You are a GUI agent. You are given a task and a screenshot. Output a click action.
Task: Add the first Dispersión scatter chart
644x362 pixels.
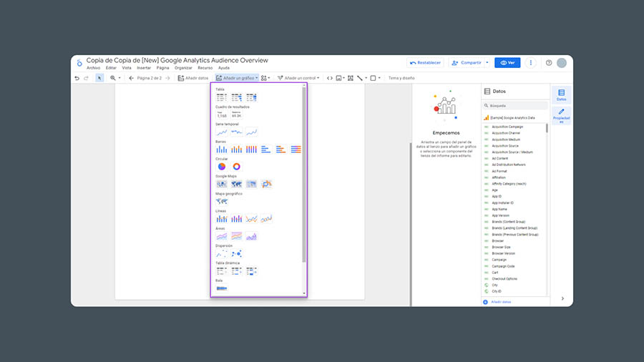tap(222, 254)
